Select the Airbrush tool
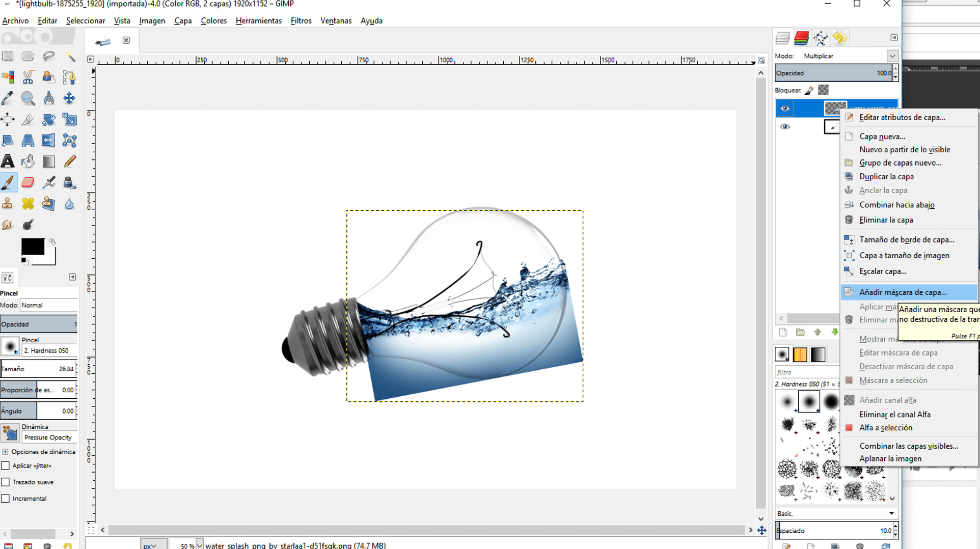Viewport: 980px width, 549px height. [x=49, y=182]
